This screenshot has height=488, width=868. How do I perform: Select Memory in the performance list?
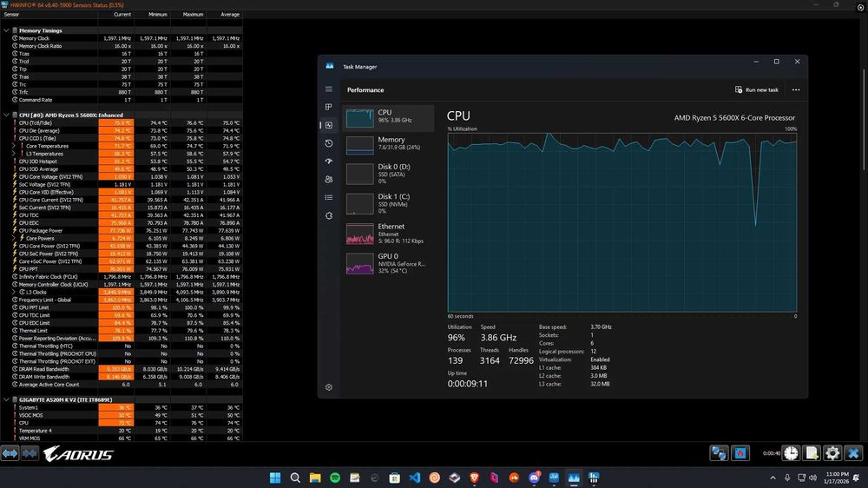(x=388, y=145)
